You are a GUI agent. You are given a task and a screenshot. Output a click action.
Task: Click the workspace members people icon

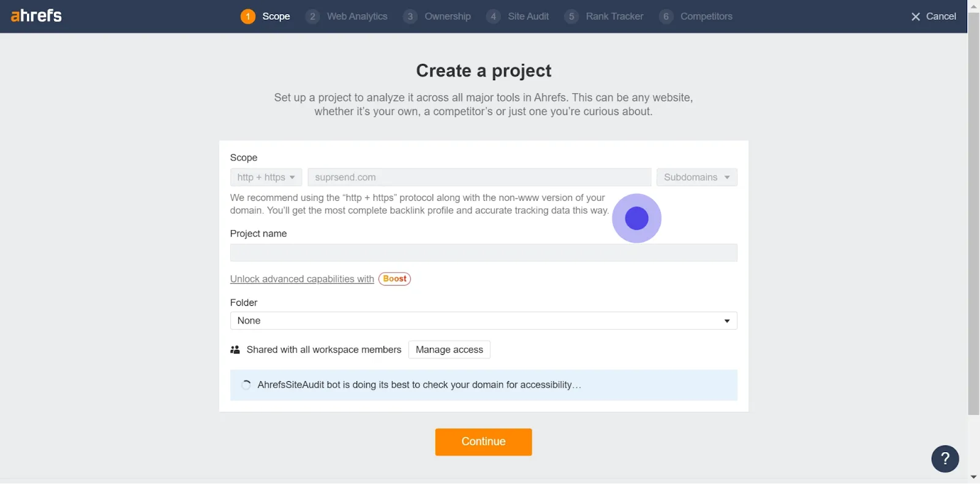pos(235,350)
